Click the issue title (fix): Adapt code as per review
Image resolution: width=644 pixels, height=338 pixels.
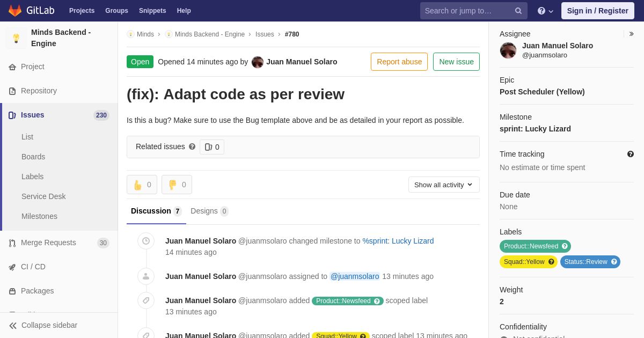236,94
